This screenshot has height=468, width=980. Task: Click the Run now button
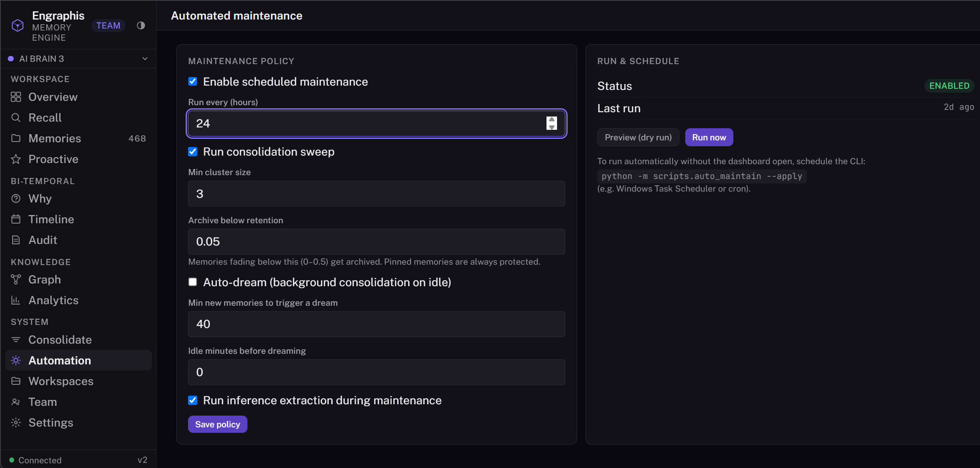point(709,137)
